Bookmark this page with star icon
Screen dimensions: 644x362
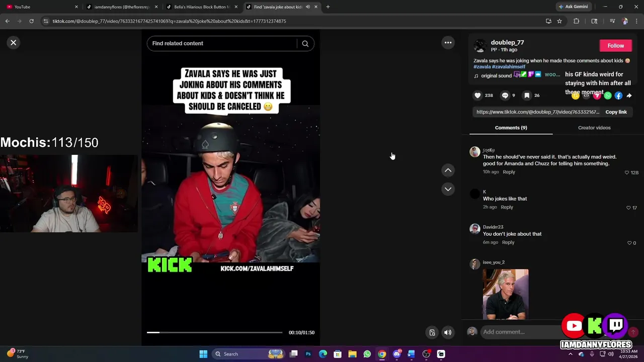tap(559, 21)
